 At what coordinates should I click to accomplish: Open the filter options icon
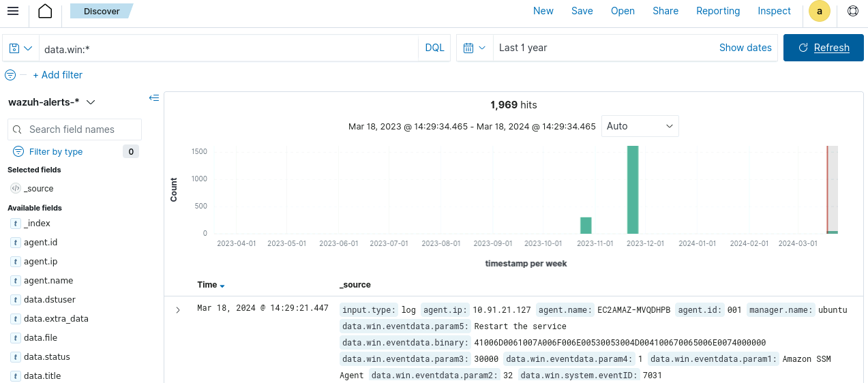click(10, 75)
